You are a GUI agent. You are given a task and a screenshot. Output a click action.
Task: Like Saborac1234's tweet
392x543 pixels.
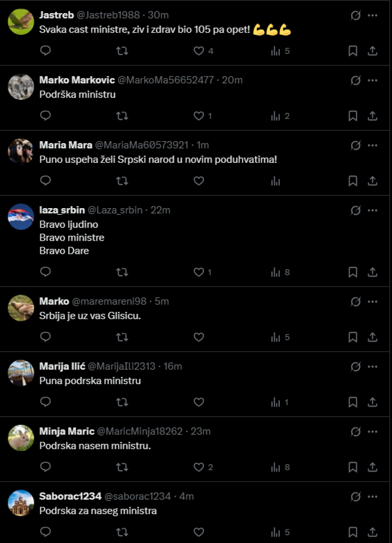point(199,533)
